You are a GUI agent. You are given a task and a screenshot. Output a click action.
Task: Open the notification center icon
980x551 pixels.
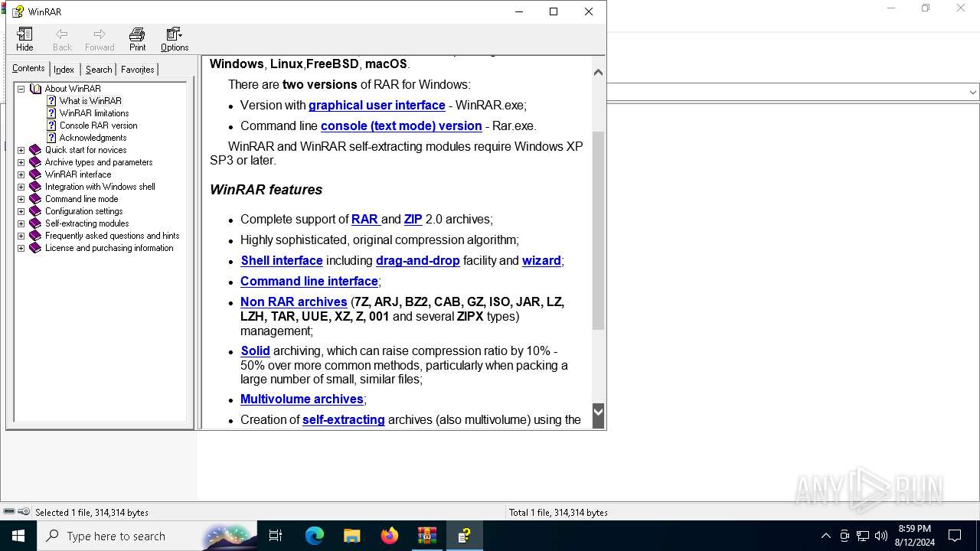(x=955, y=536)
